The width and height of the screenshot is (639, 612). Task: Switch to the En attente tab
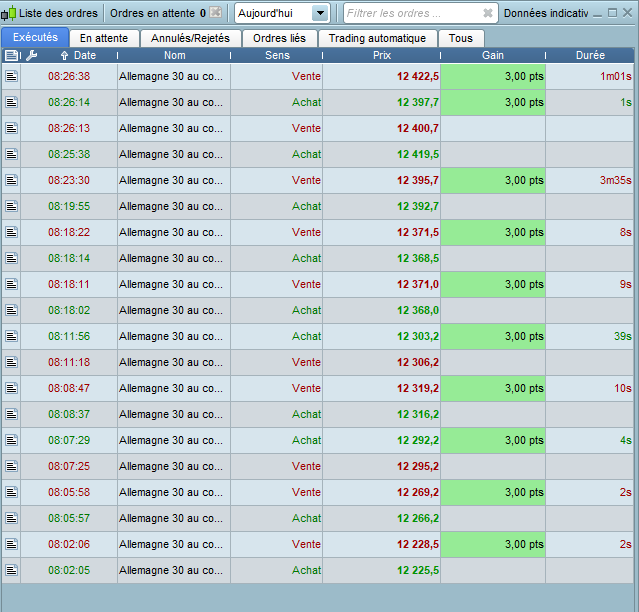pos(104,38)
